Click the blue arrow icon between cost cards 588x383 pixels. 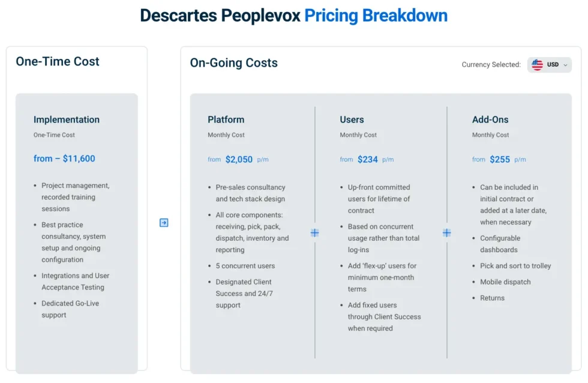[x=163, y=222]
